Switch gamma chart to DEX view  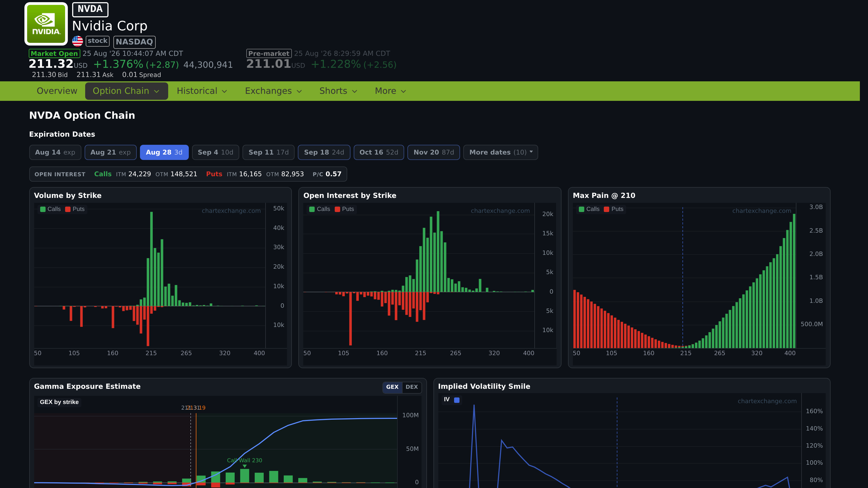point(412,387)
